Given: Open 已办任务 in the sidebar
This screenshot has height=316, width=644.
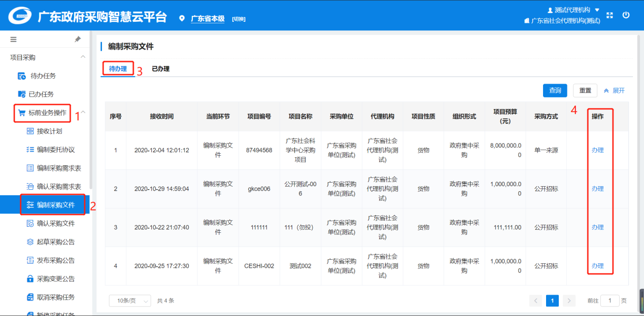Looking at the screenshot, I should (x=42, y=94).
